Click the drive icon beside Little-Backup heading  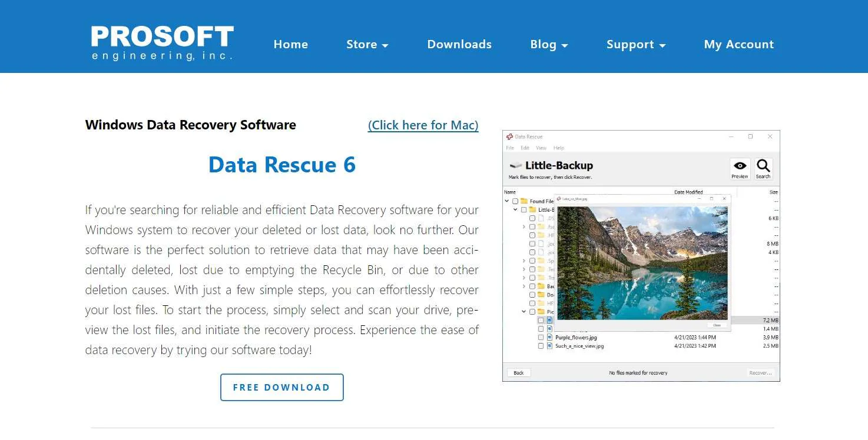(x=516, y=166)
